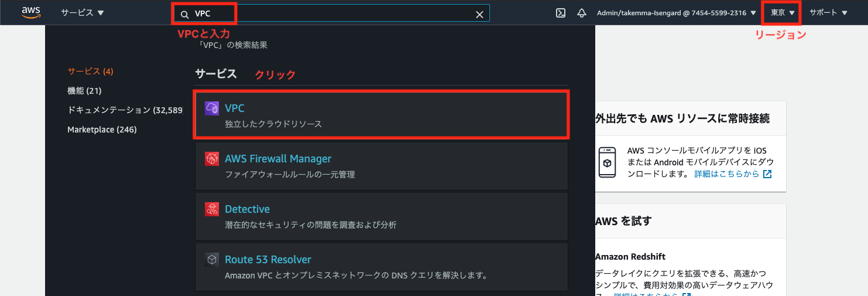Open the サポート dropdown menu

(x=828, y=12)
